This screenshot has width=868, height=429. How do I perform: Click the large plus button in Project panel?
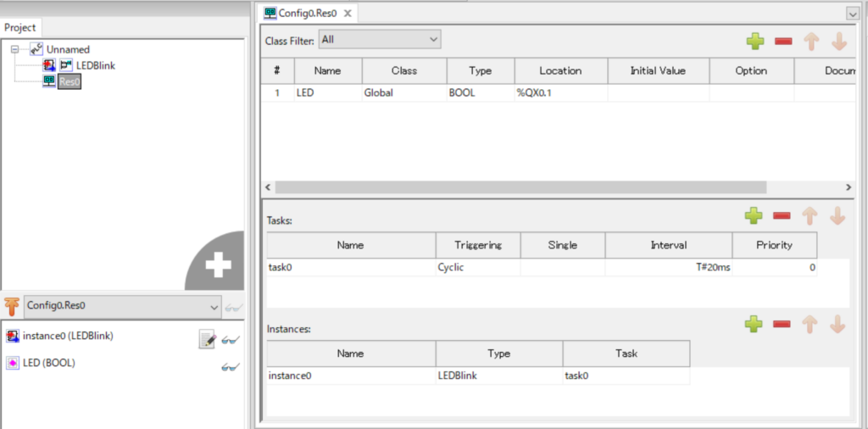217,265
